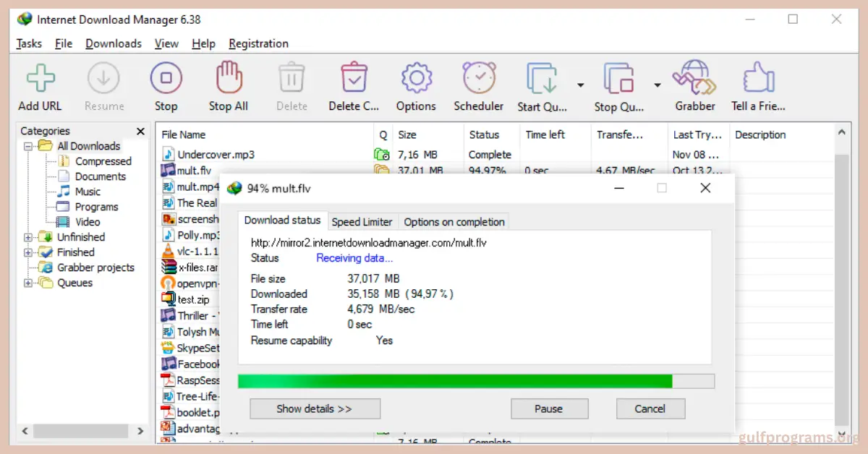Screen dimensions: 868x454
Task: Open the Stop Queue dropdown arrow
Action: point(658,85)
